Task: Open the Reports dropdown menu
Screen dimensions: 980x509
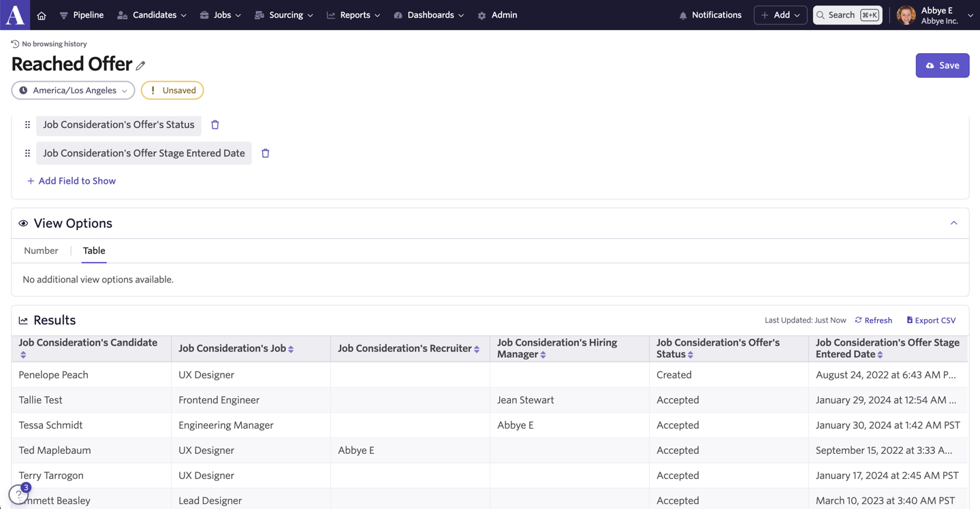Action: (x=353, y=15)
